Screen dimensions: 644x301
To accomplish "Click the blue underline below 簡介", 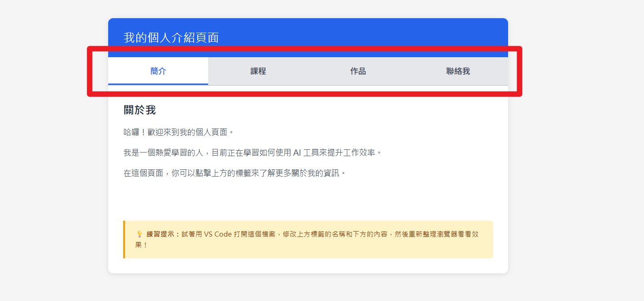I will (x=158, y=84).
